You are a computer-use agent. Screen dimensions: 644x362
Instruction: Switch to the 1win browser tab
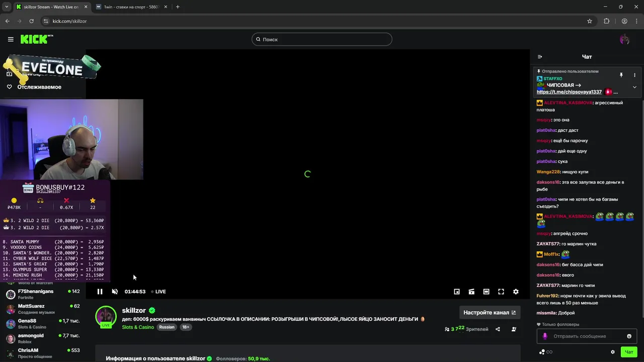click(x=132, y=7)
